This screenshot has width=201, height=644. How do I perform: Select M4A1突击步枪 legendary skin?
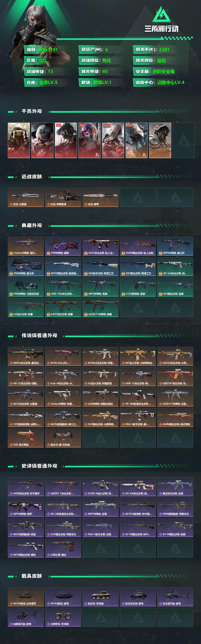26,356
